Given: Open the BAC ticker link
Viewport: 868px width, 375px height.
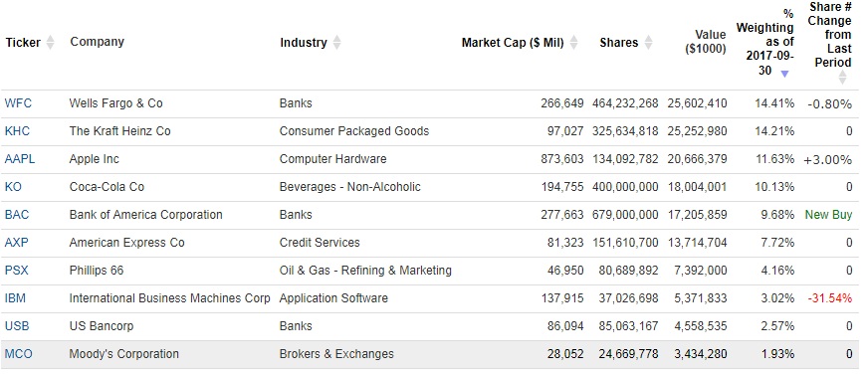Looking at the screenshot, I should coord(17,215).
